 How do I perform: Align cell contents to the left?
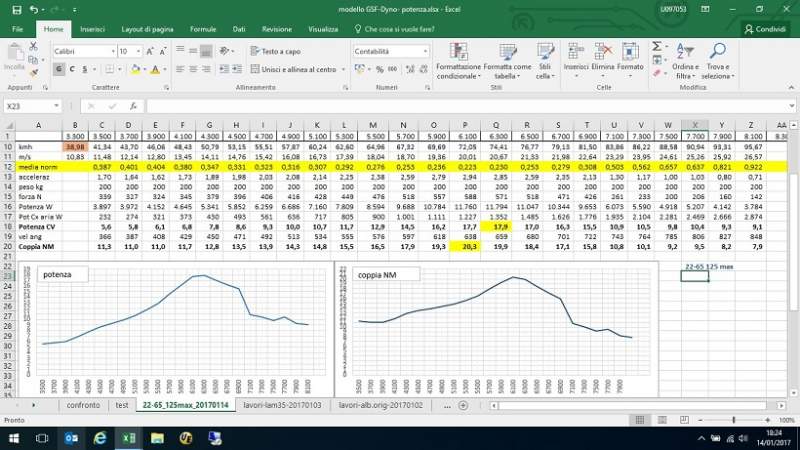click(x=180, y=69)
